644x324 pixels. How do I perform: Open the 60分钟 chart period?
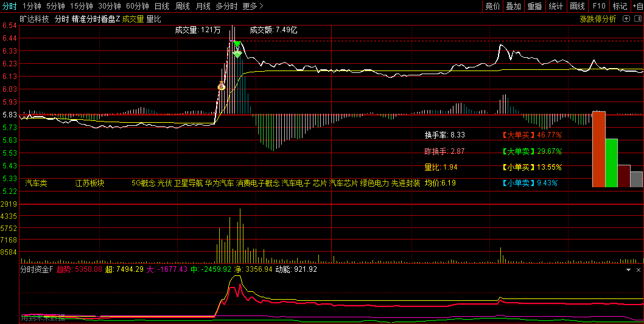click(x=138, y=6)
